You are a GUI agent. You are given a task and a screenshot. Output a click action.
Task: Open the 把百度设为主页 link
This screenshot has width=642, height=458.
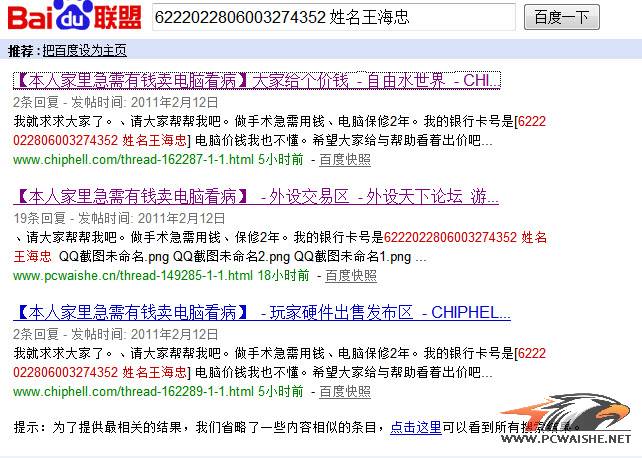pos(84,51)
